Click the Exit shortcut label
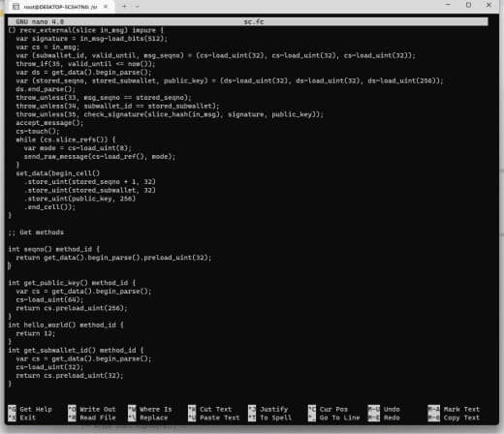Viewport: 504px width, 434px height. point(28,418)
